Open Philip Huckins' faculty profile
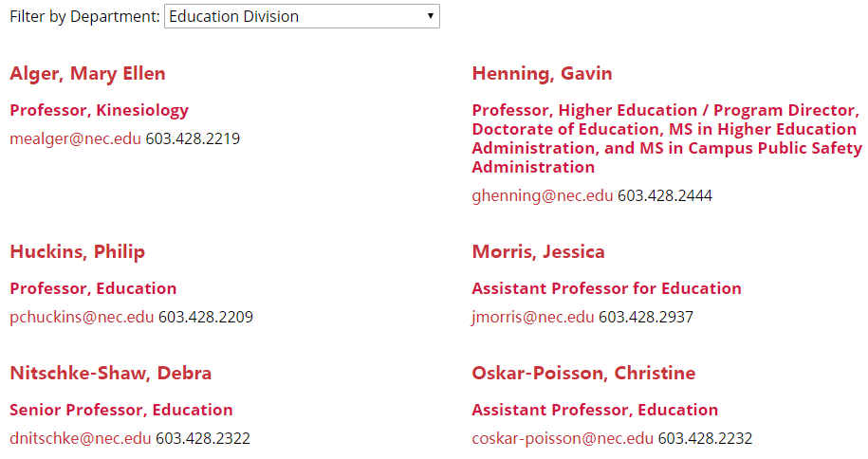 77,252
